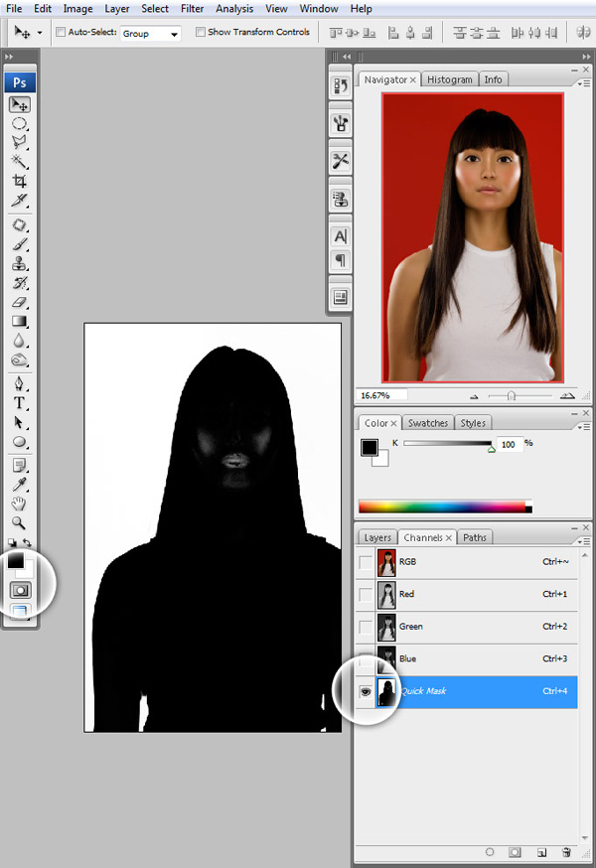Hide the Quick Mask channel eye

366,691
